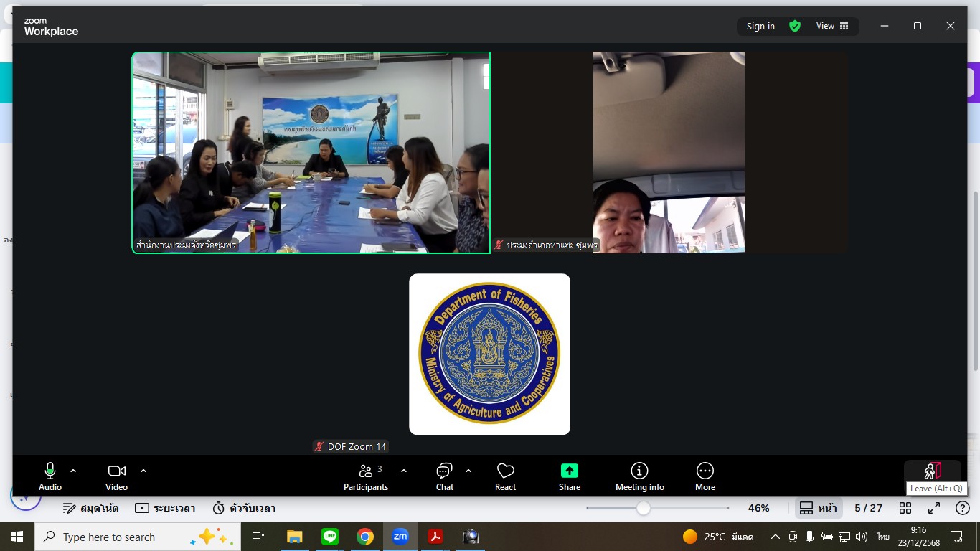Leave the meeting
The image size is (980, 551).
click(x=932, y=471)
